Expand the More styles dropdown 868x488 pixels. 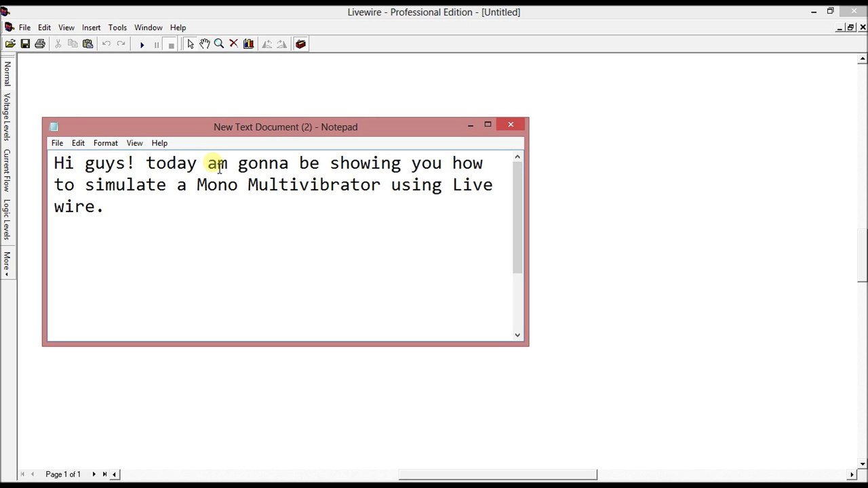(x=7, y=264)
